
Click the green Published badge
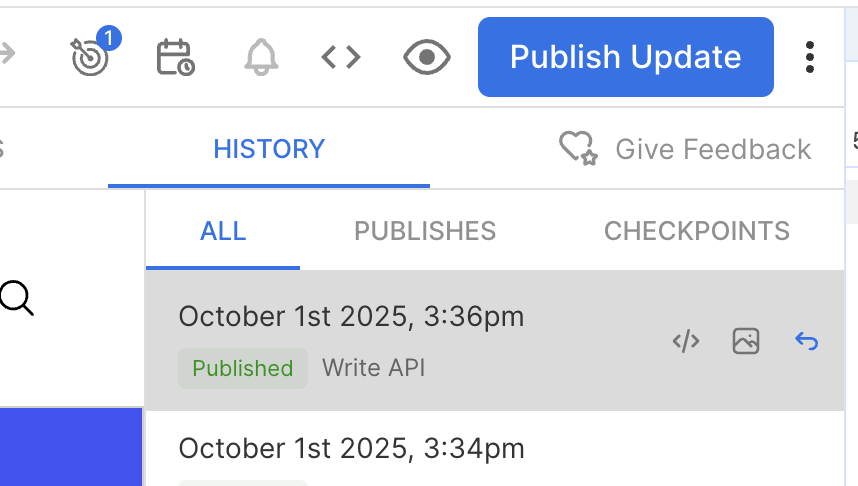pos(243,368)
